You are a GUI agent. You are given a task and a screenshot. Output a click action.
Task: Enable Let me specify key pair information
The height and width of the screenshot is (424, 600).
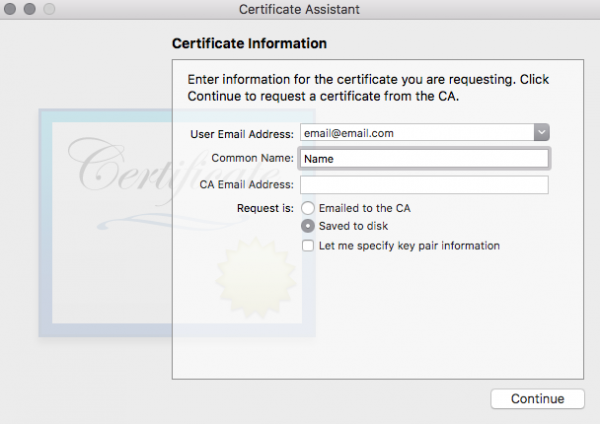(309, 245)
